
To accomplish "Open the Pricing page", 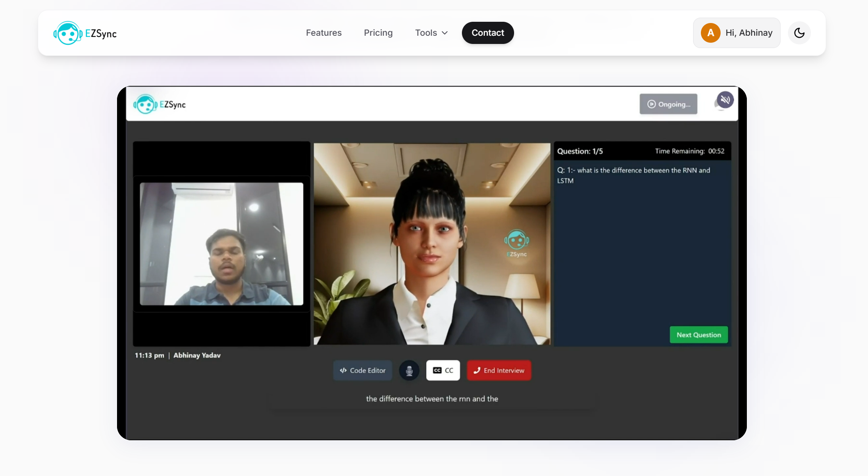I will click(378, 33).
